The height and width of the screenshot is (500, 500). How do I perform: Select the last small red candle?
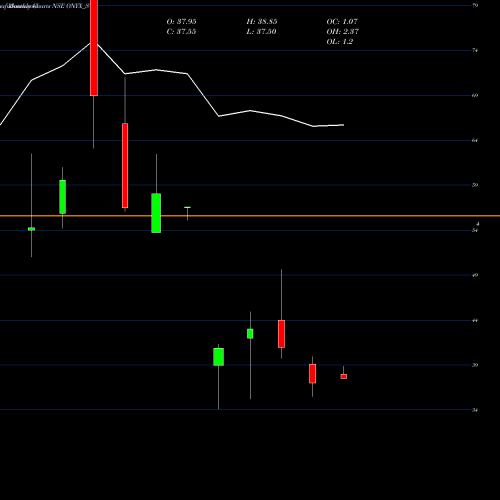[344, 376]
